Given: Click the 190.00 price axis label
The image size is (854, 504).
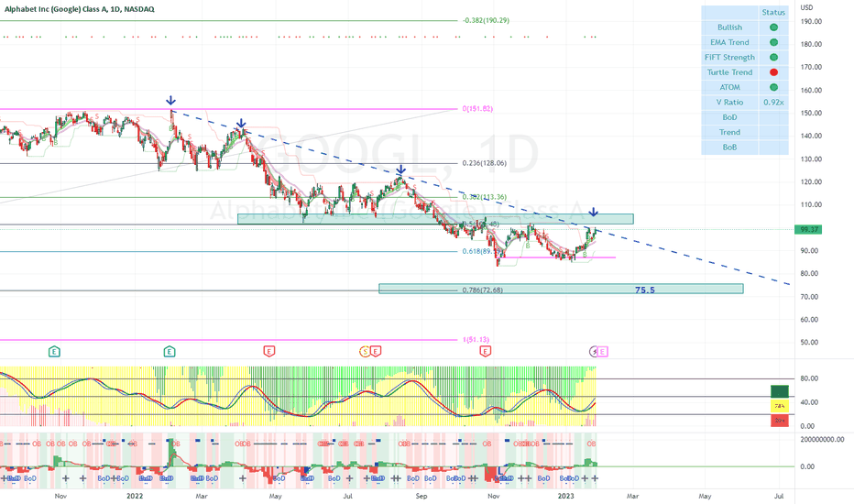Looking at the screenshot, I should coord(811,22).
